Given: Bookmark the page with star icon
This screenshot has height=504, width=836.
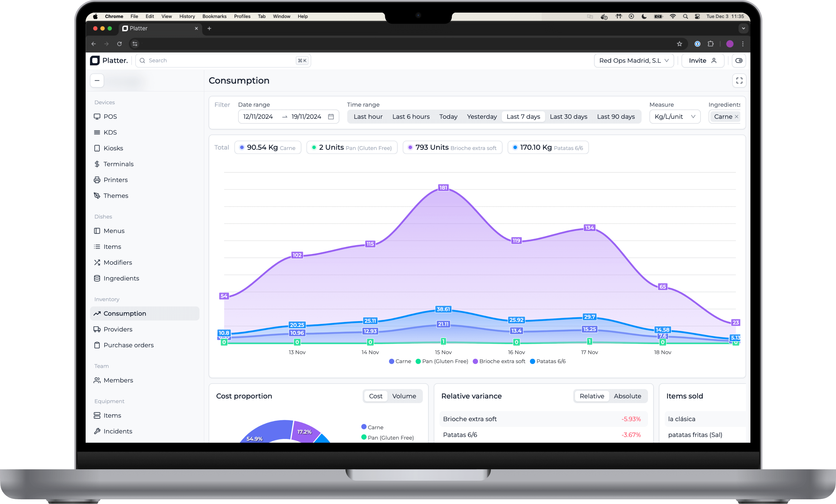Looking at the screenshot, I should coord(679,44).
